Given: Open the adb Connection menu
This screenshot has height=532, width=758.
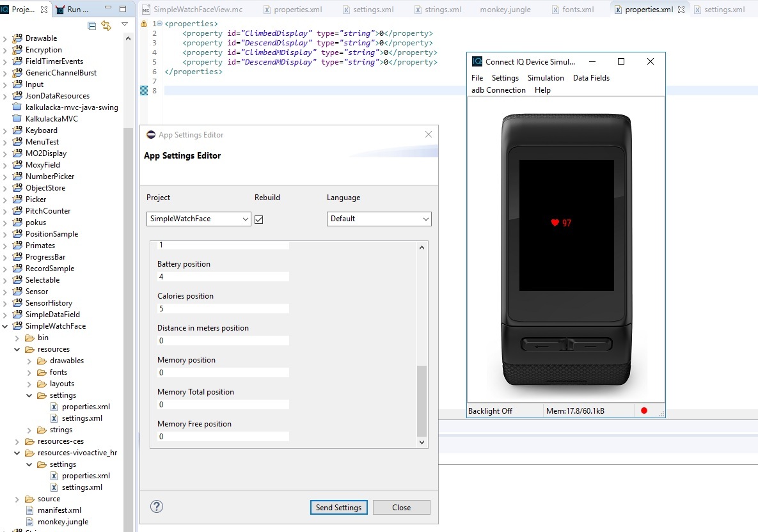Looking at the screenshot, I should click(x=498, y=90).
